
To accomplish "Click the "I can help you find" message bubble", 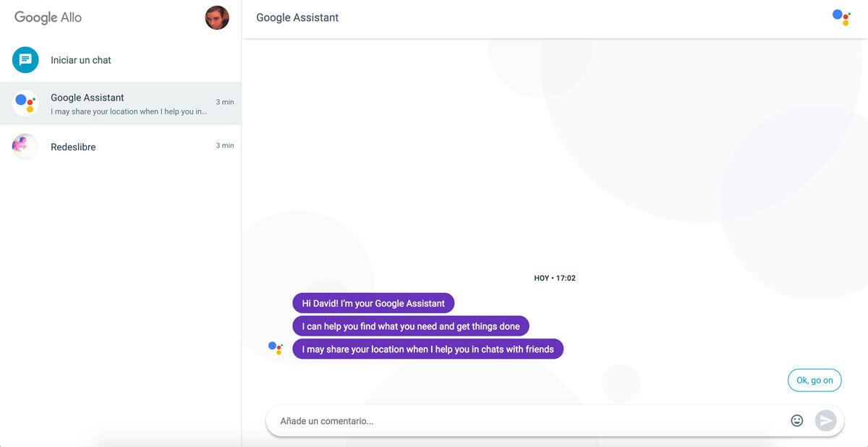I will click(411, 326).
